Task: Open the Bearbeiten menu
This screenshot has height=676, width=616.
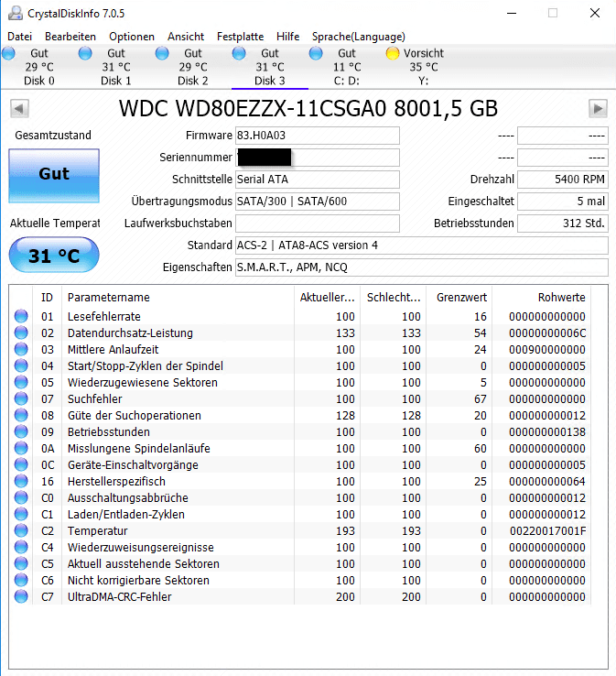Action: 70,37
